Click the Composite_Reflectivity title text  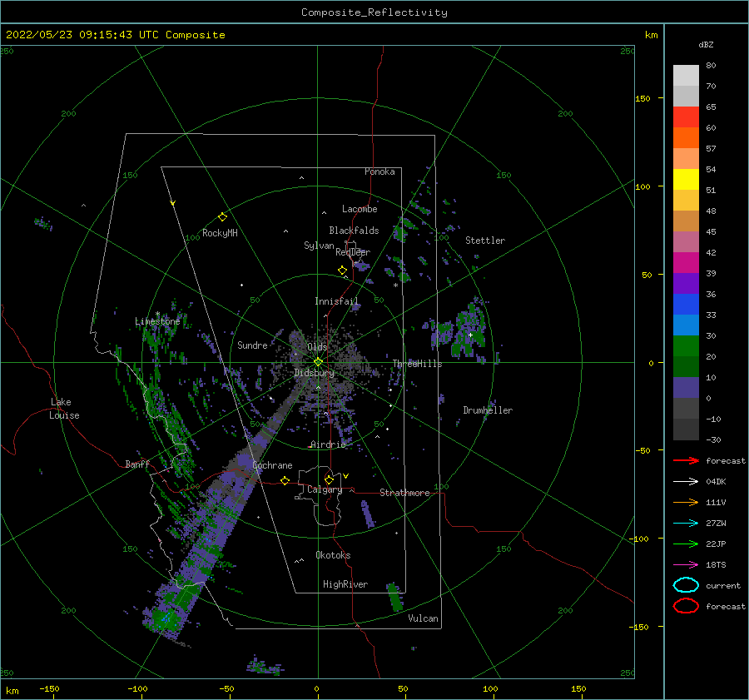click(x=374, y=12)
